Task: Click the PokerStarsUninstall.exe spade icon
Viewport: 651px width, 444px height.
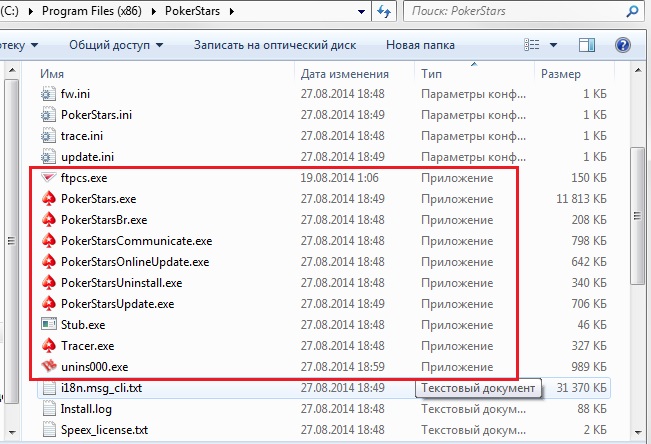Action: pos(49,282)
